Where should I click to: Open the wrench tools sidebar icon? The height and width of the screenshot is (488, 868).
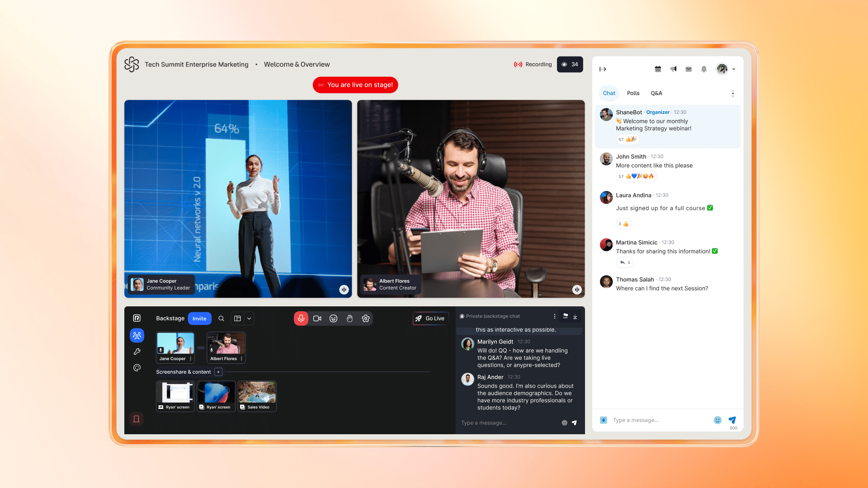[x=137, y=352]
